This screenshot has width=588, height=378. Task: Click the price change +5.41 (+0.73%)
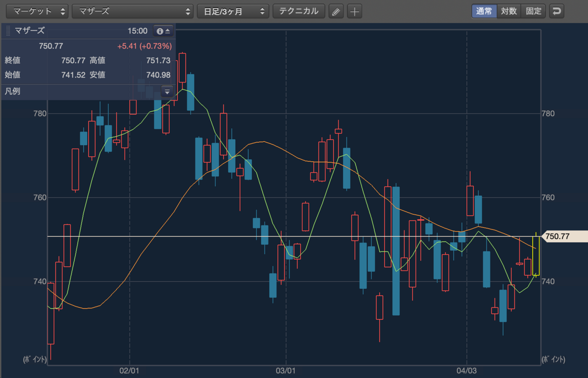tap(145, 47)
